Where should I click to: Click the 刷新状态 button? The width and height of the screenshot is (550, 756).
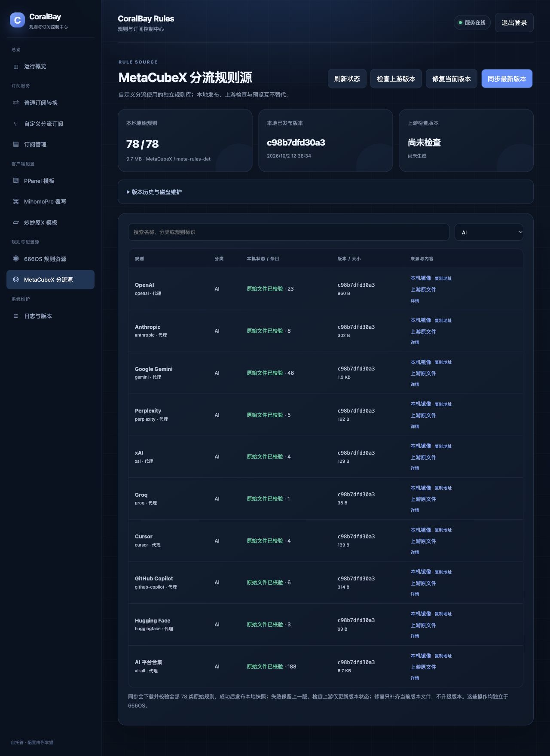tap(347, 79)
